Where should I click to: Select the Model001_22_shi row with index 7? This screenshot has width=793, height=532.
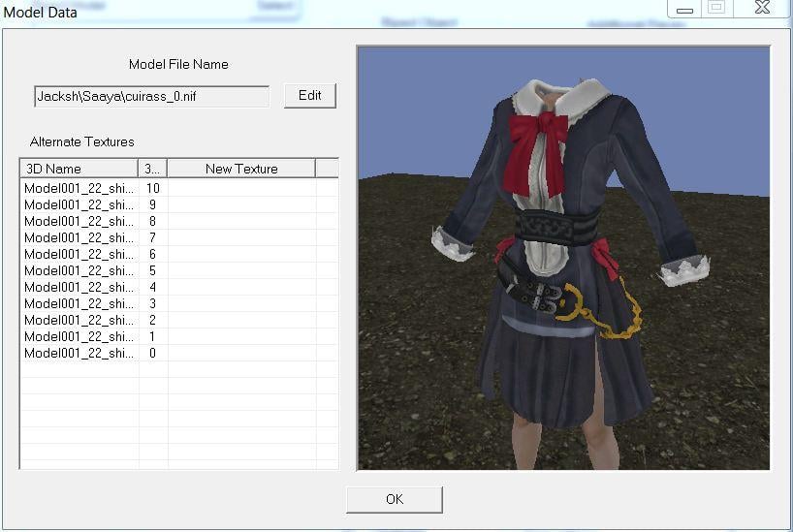[179, 237]
